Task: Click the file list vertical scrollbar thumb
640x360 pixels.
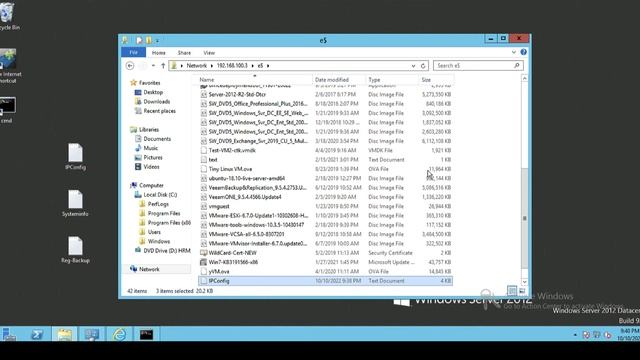Action: click(x=524, y=218)
